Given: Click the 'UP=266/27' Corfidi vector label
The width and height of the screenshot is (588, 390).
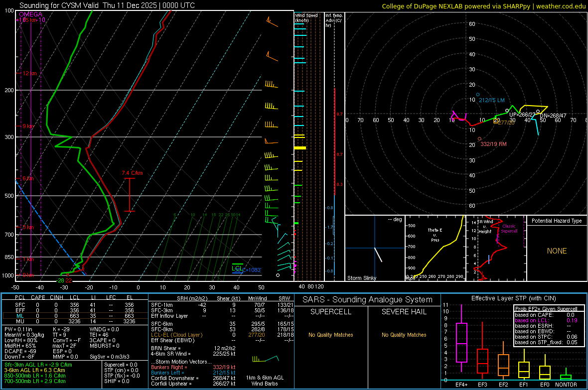Looking at the screenshot, I should (522, 115).
